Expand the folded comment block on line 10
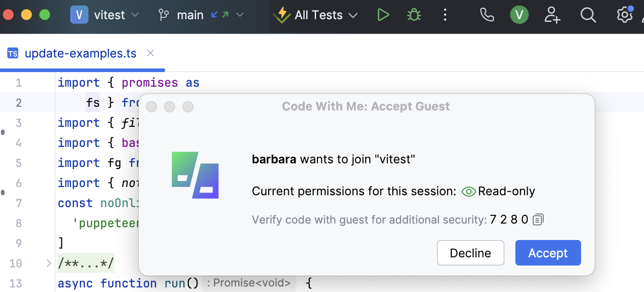The height and width of the screenshot is (292, 644). coord(49,263)
